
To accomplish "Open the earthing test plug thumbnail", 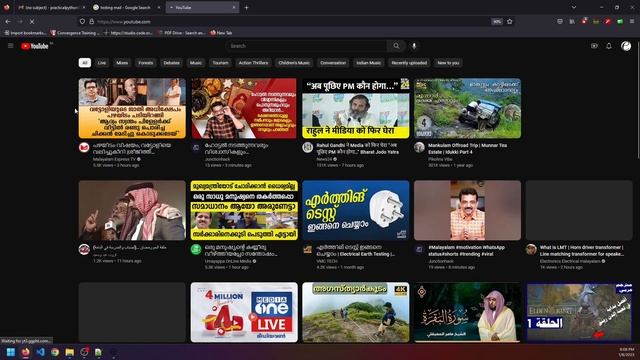I will 356,210.
